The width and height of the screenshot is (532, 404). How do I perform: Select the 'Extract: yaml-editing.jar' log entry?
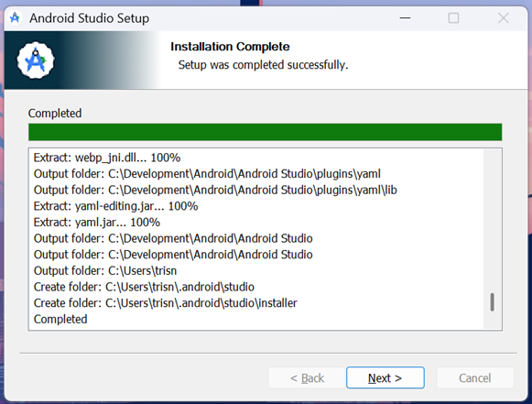pyautogui.click(x=115, y=206)
